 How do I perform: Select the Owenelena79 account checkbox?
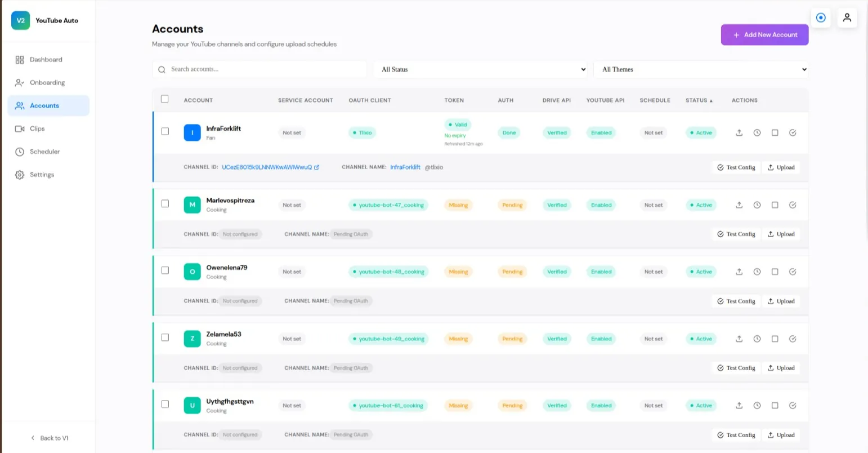165,270
